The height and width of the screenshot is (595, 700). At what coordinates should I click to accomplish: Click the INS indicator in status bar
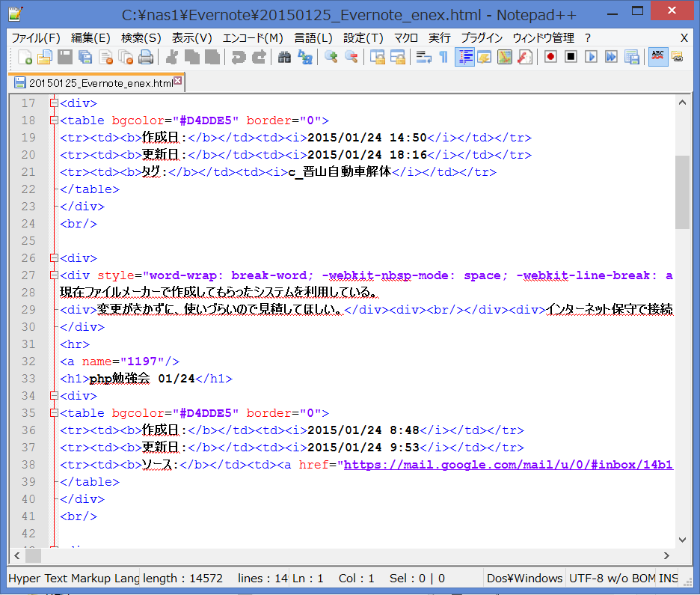click(669, 579)
